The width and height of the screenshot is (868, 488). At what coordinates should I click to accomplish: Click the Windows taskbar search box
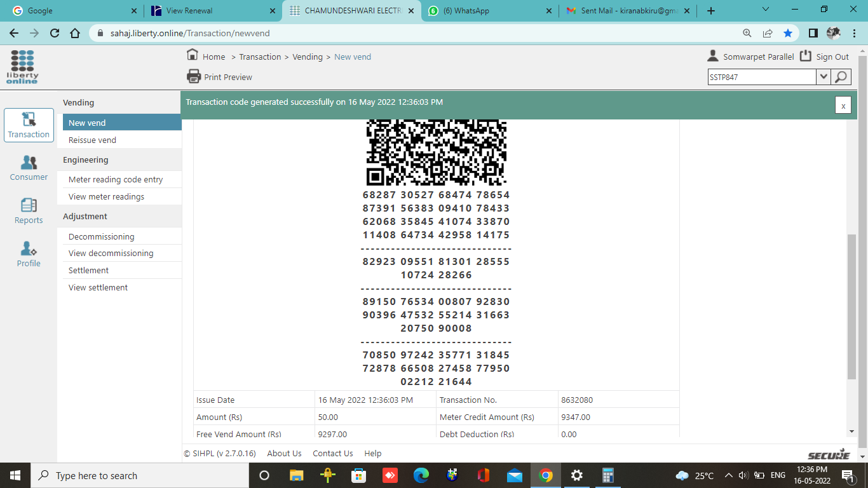tap(139, 475)
